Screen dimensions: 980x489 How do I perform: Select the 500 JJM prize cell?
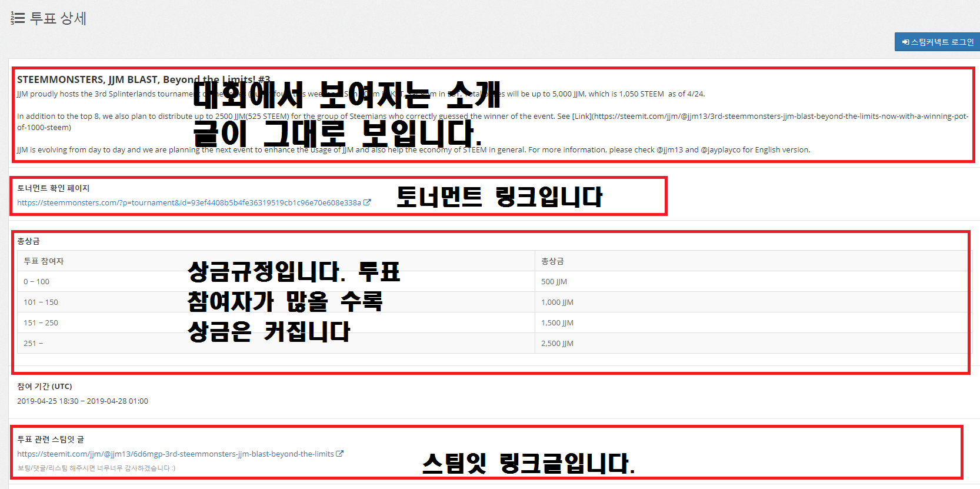(x=753, y=281)
